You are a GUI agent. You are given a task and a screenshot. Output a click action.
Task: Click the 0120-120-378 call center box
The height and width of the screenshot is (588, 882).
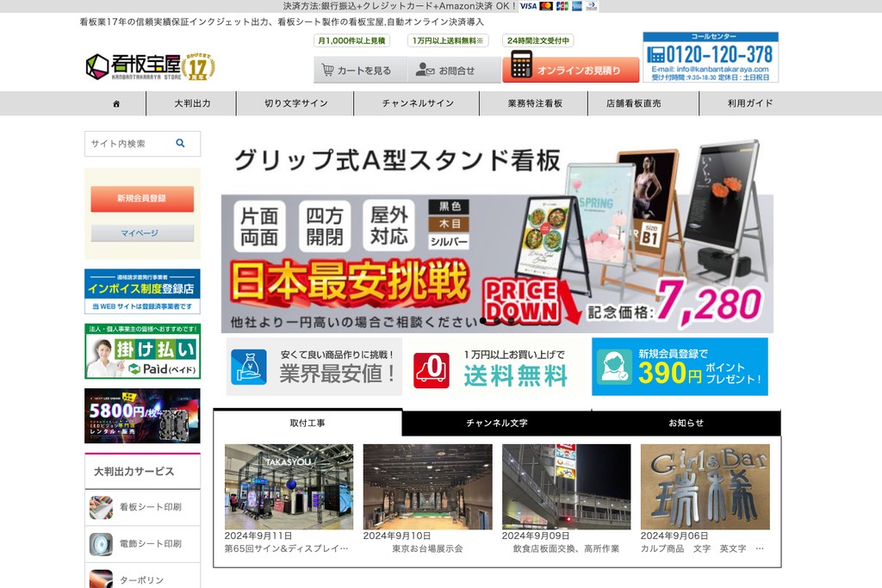pos(711,58)
